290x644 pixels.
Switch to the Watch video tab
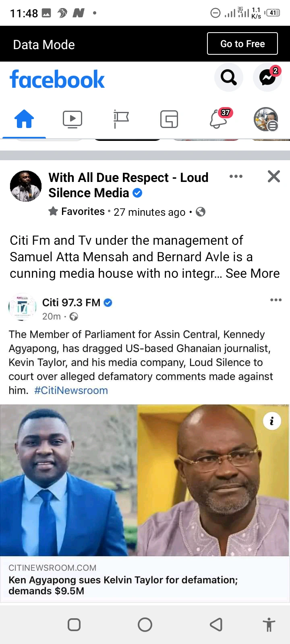[72, 119]
